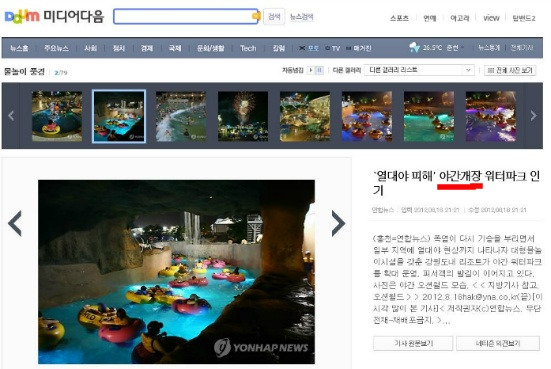This screenshot has width=551, height=369.
Task: Click the orange icon inside the search box
Action: (256, 16)
